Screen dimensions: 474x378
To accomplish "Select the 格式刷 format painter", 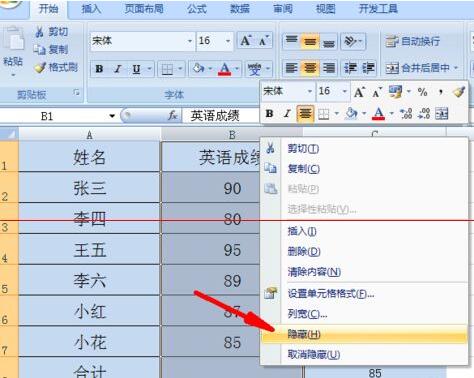I will point(56,68).
